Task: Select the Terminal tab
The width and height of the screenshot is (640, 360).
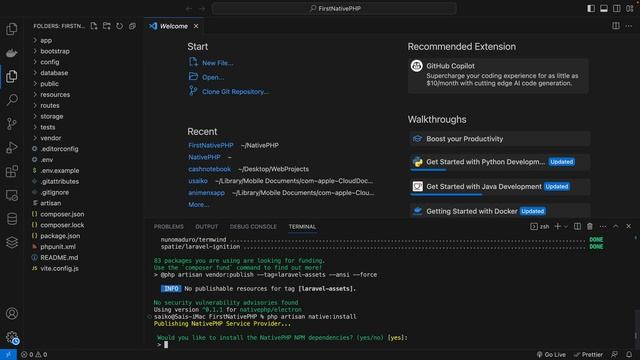Action: [x=302, y=227]
